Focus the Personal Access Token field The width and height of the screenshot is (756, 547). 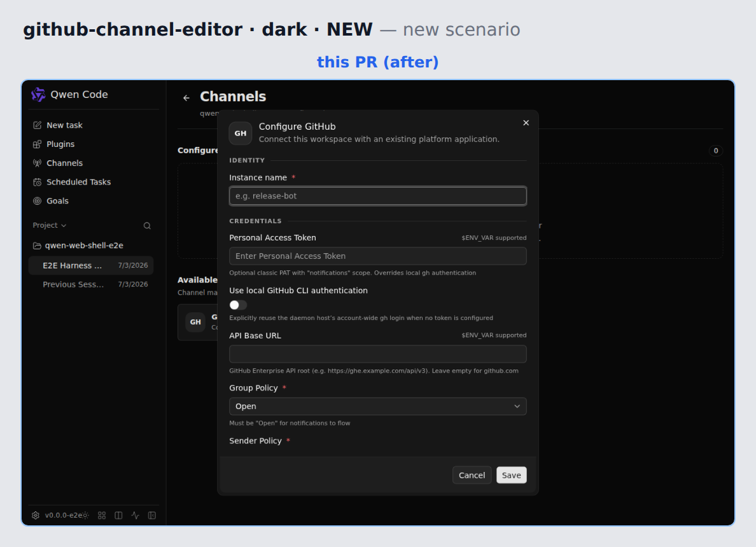[378, 256]
